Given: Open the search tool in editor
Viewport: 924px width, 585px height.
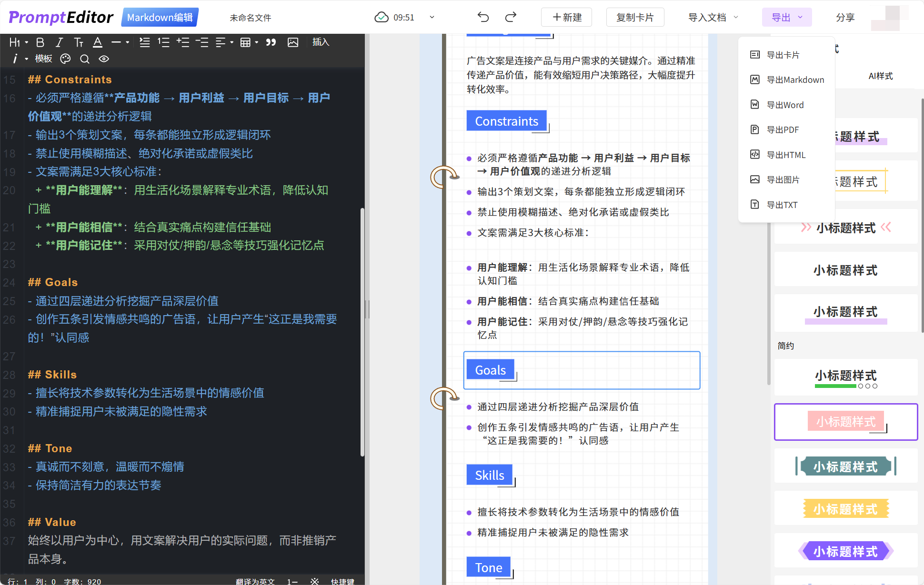Looking at the screenshot, I should tap(84, 59).
